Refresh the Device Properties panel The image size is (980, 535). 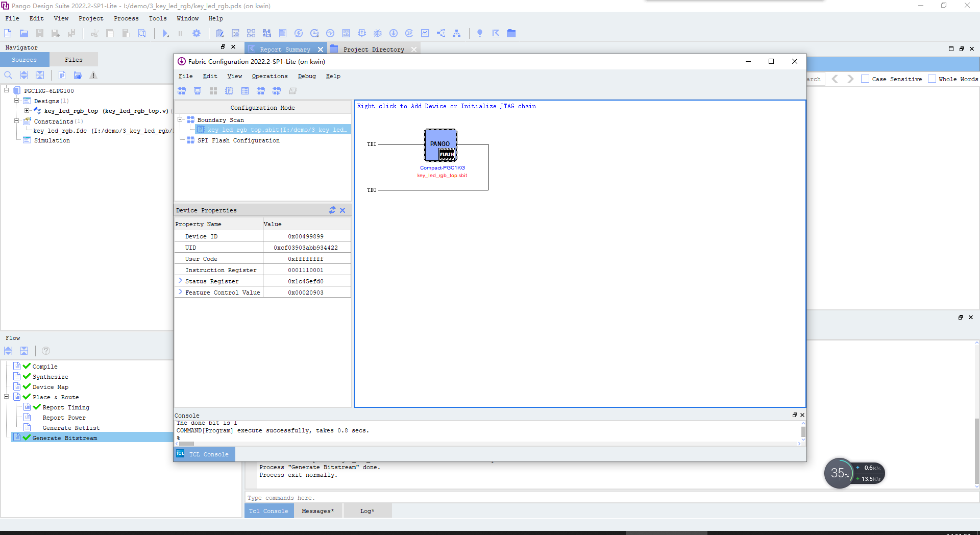point(332,210)
